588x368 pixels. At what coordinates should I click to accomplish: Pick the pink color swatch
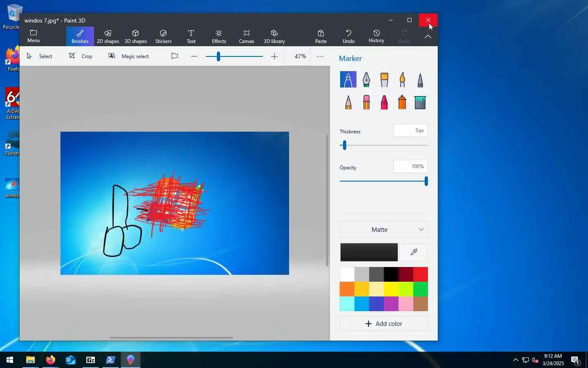(406, 304)
